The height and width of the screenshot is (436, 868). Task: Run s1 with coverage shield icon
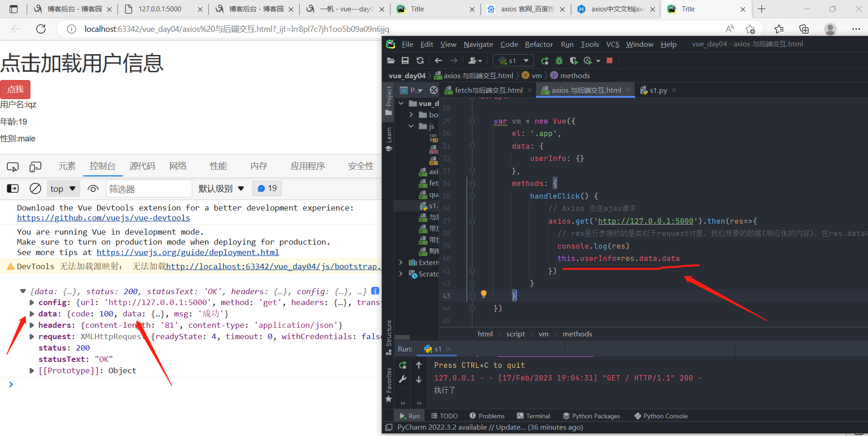[574, 60]
